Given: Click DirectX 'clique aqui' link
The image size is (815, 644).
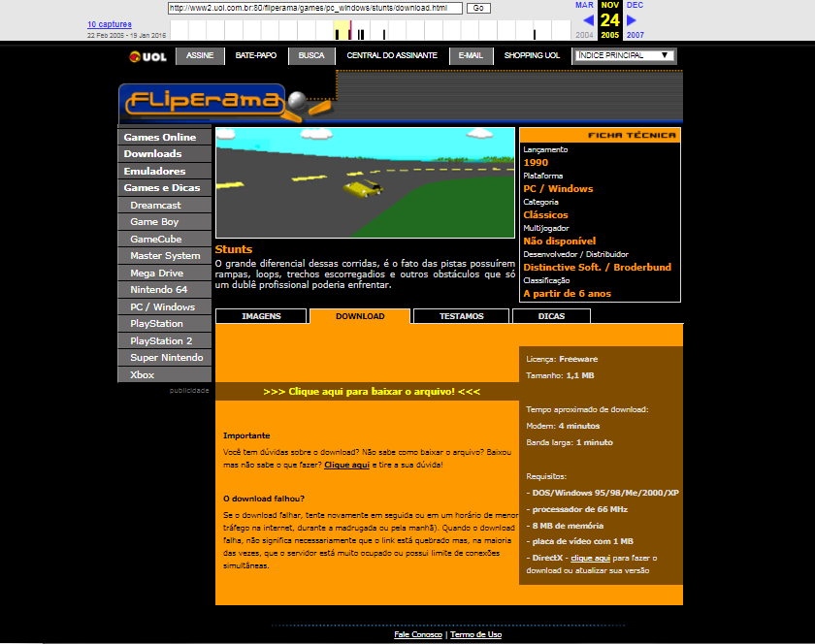Looking at the screenshot, I should [x=590, y=558].
